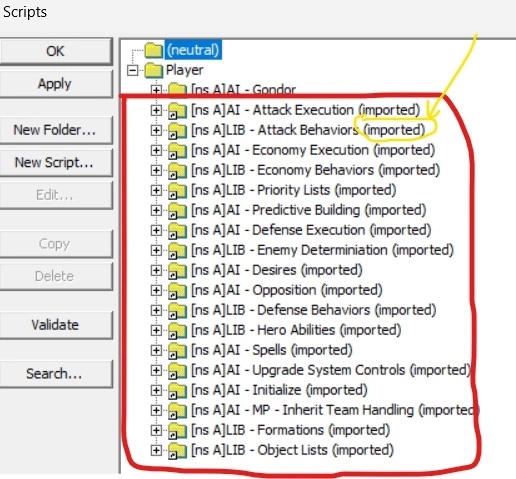Click Object Lists imported folder icon
This screenshot has height=479, width=516.
pos(177,450)
